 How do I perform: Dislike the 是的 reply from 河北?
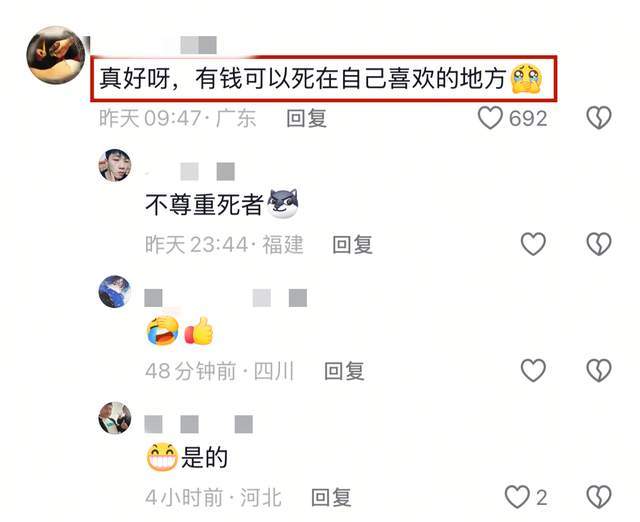click(599, 497)
